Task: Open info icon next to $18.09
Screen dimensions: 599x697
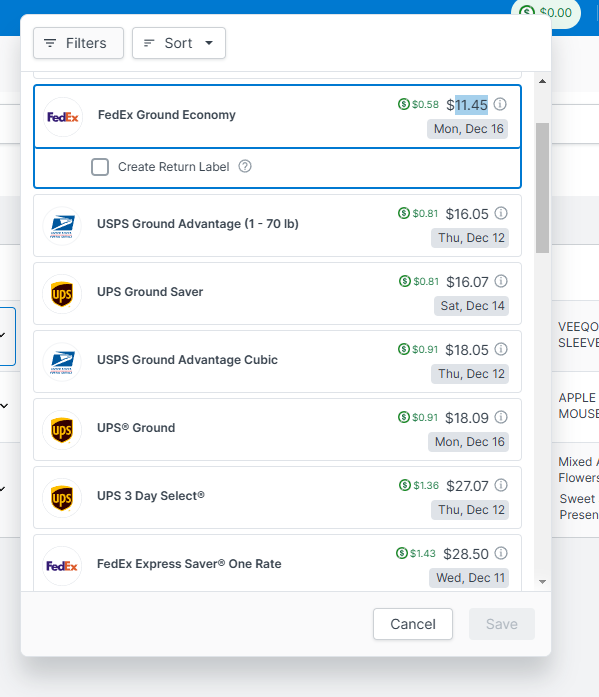Action: 501,417
